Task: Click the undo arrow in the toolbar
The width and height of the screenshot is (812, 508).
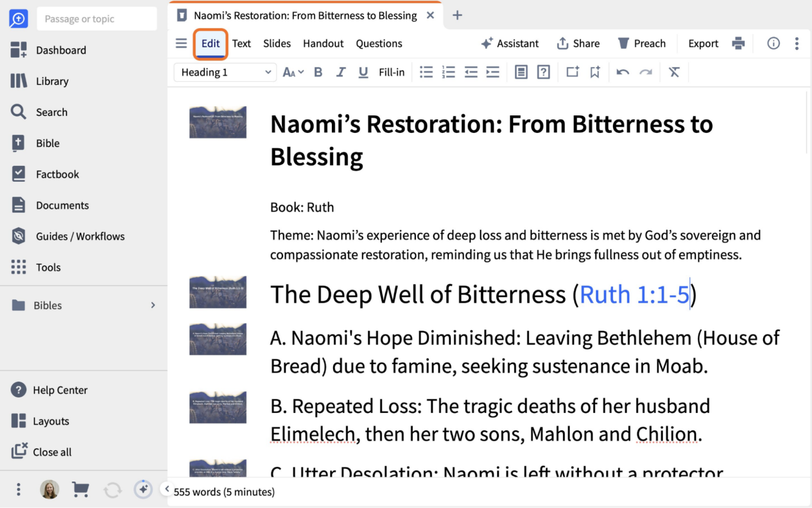Action: (623, 72)
